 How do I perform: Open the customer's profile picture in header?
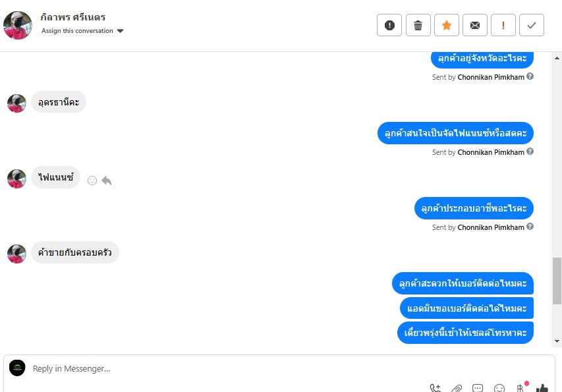tap(18, 25)
